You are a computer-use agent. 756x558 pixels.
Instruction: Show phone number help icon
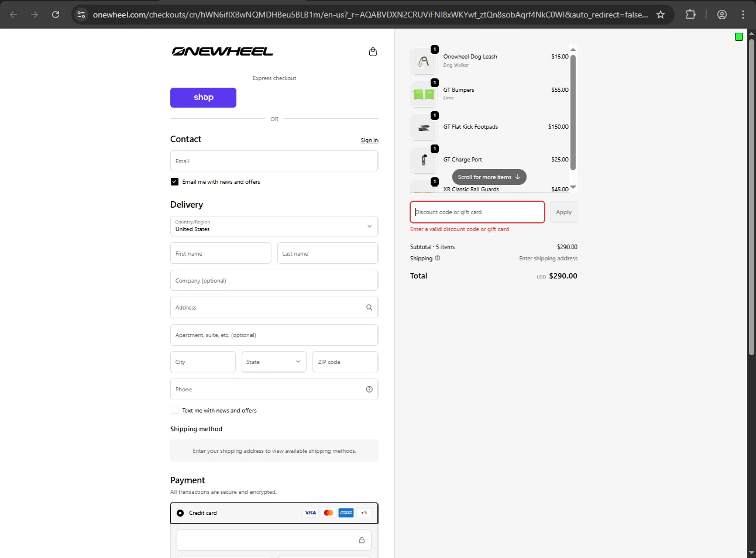tap(369, 389)
